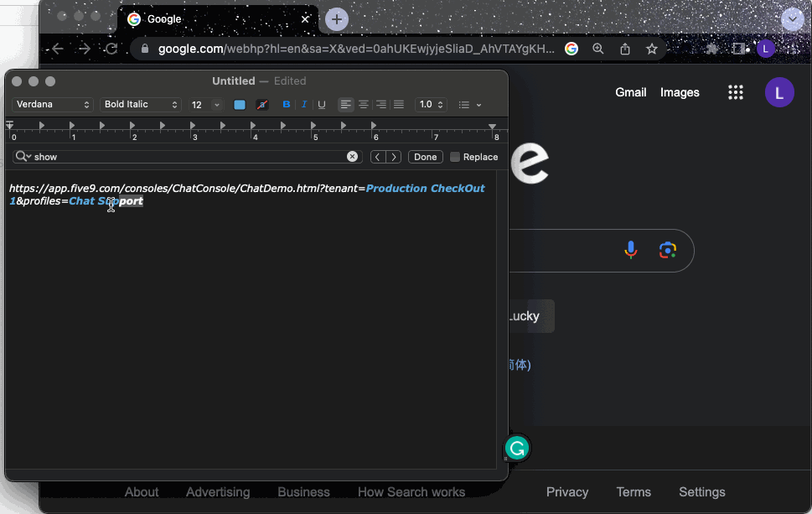Toggle bold formatting in TextEdit toolbar

tap(287, 105)
